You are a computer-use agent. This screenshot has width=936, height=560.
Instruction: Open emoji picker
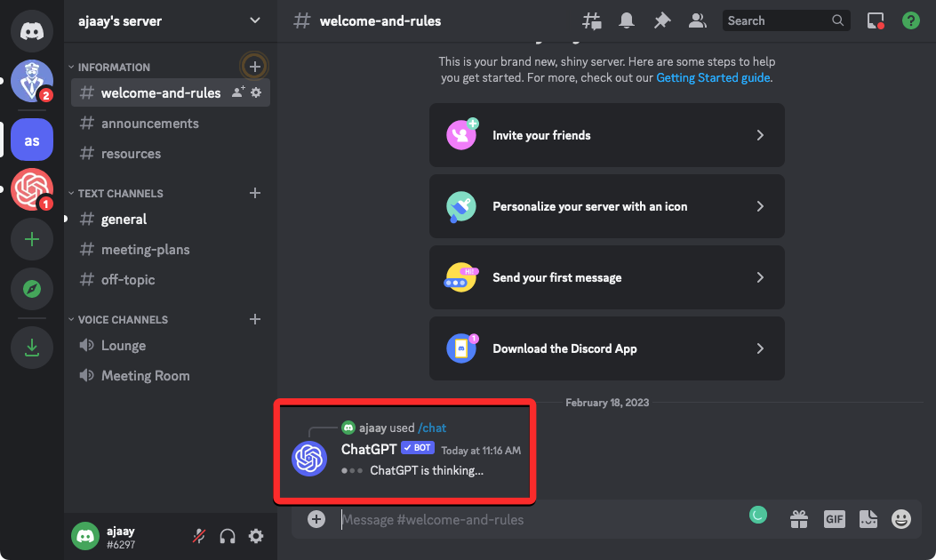point(901,519)
